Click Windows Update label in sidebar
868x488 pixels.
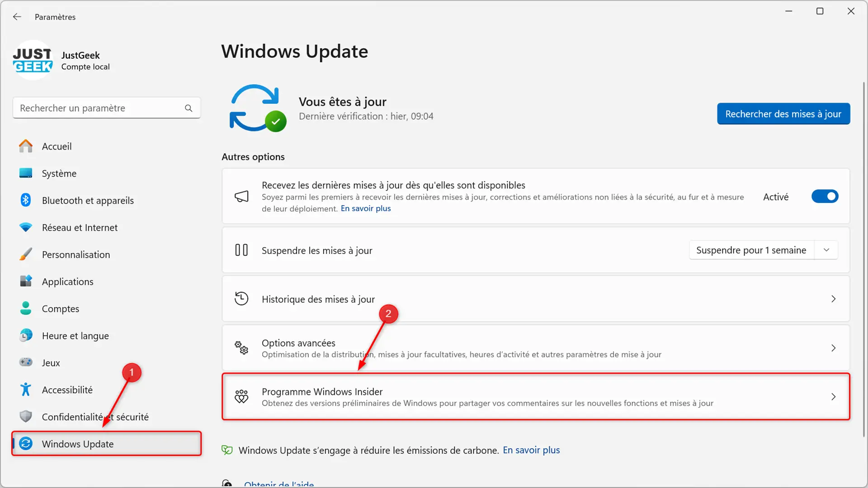[x=78, y=444]
